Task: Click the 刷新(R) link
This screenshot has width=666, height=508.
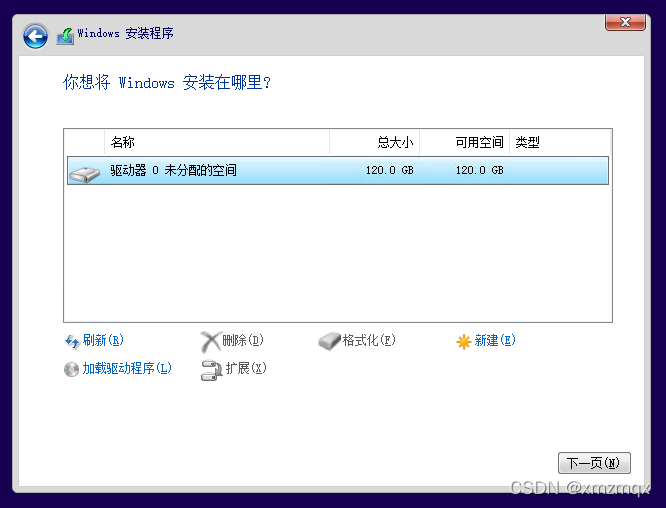Action: [103, 340]
